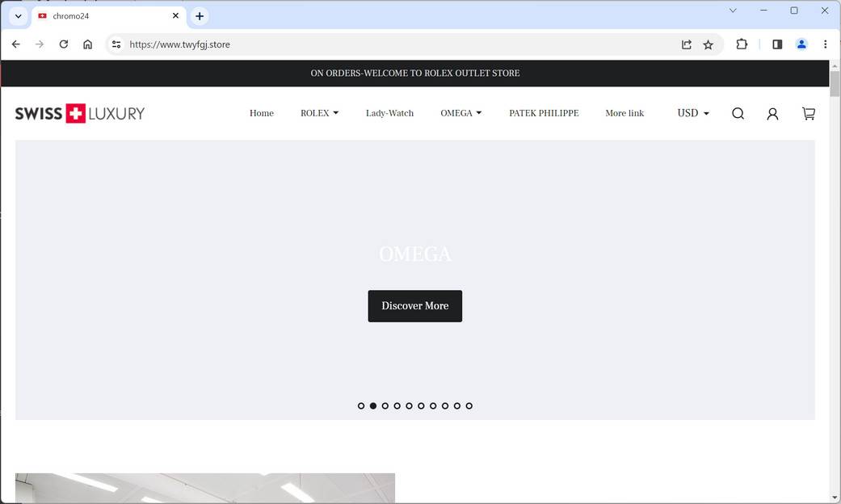Open the account login icon
Image resolution: width=841 pixels, height=504 pixels.
[x=772, y=113]
